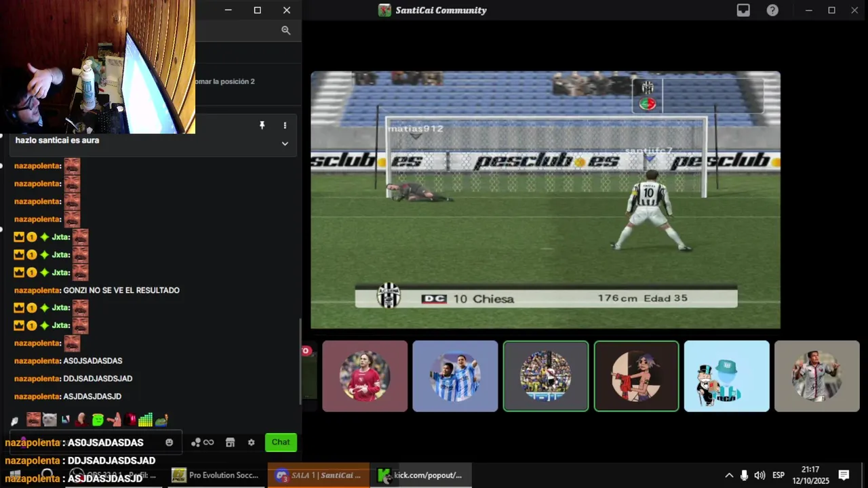Pick the colorful equalizer bars emote
The width and height of the screenshot is (868, 488).
click(x=145, y=420)
